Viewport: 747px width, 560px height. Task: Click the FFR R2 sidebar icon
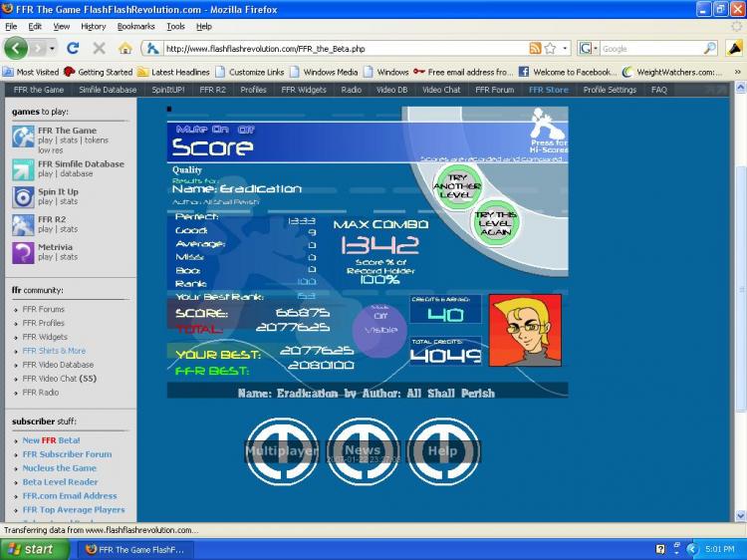(23, 225)
